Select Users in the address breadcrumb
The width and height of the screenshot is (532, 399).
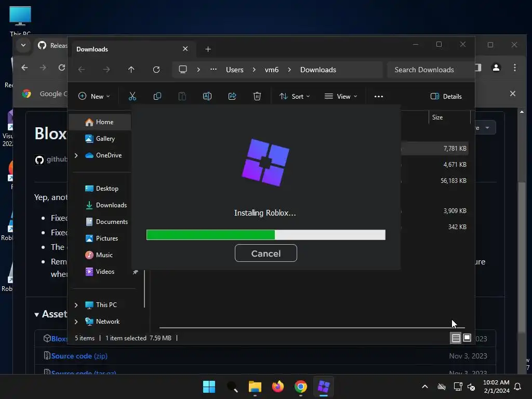[x=235, y=70]
